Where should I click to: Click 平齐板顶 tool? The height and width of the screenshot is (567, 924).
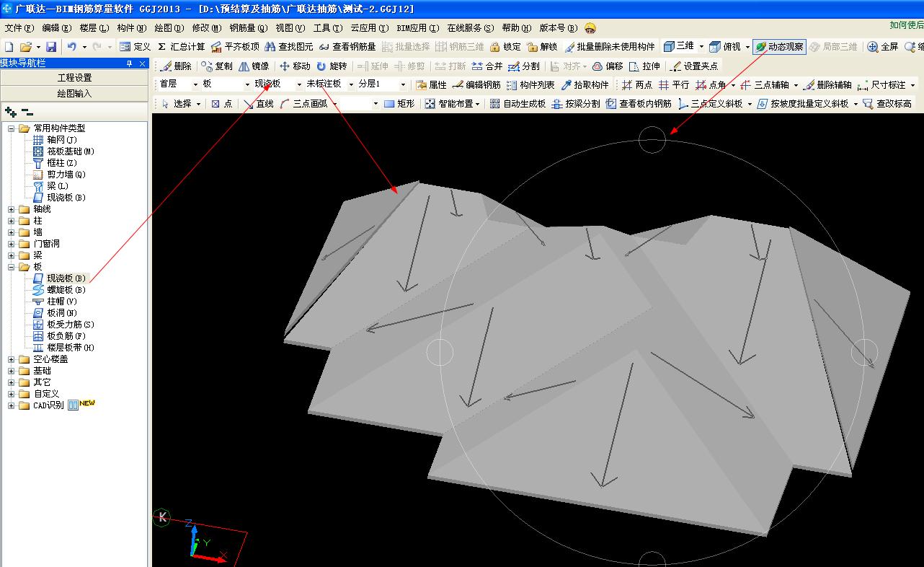click(x=235, y=46)
